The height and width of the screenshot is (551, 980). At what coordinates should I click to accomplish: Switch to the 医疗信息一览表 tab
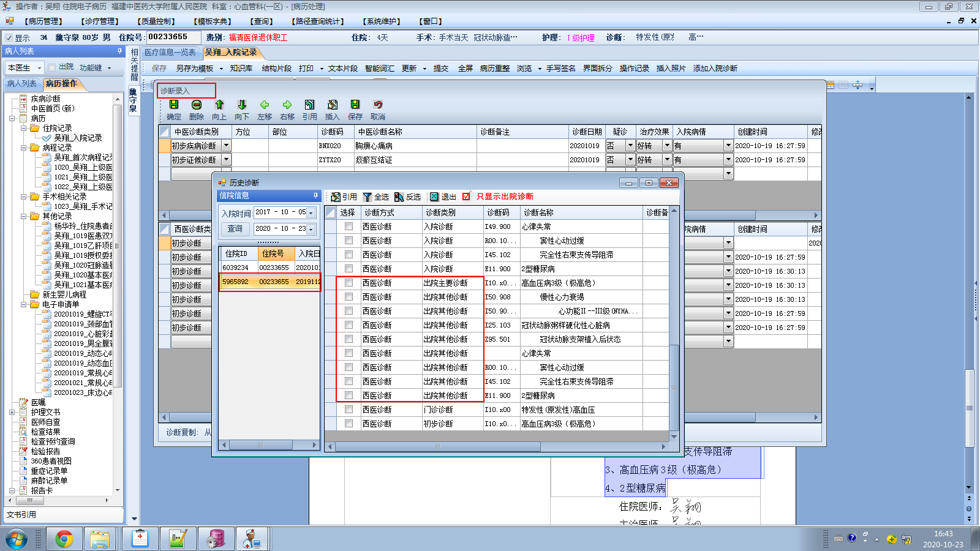[170, 53]
